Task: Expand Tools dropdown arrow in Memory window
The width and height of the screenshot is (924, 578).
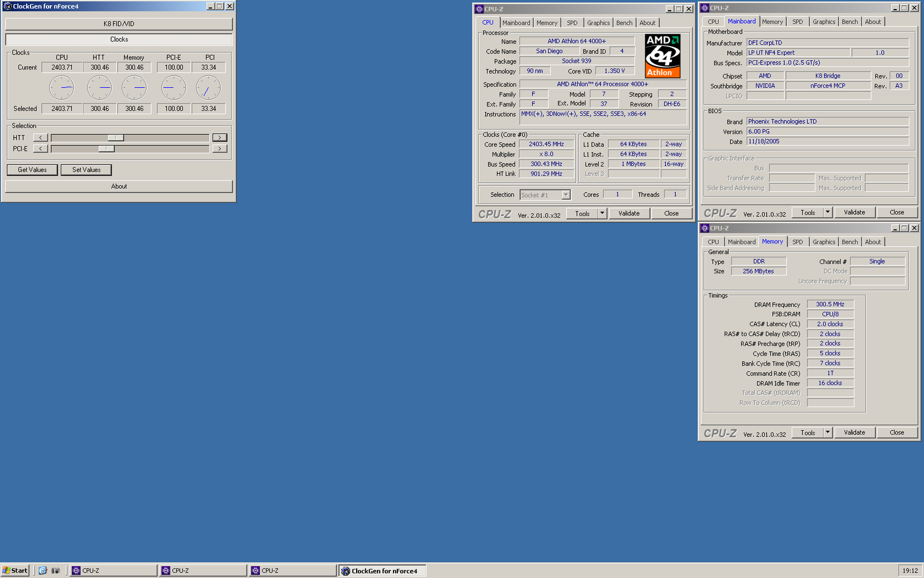Action: pyautogui.click(x=828, y=432)
